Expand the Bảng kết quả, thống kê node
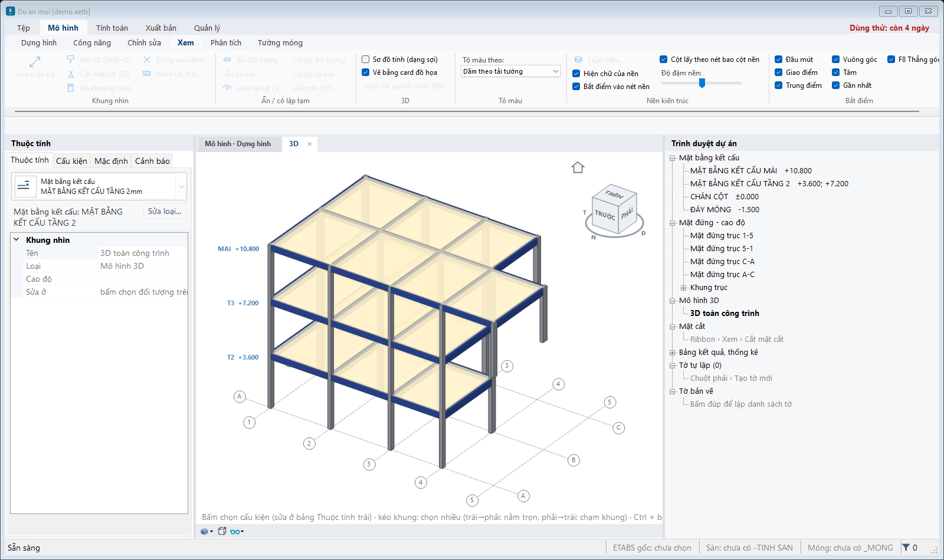The width and height of the screenshot is (944, 560). pyautogui.click(x=673, y=353)
